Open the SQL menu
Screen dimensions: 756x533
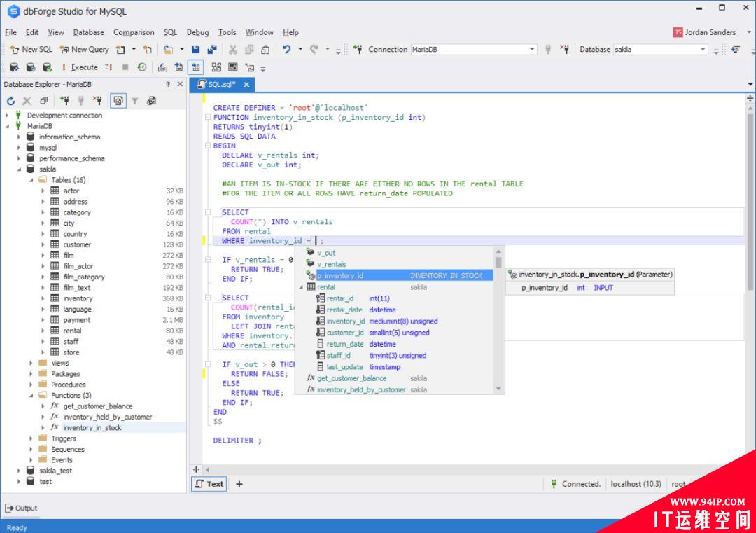pos(170,32)
